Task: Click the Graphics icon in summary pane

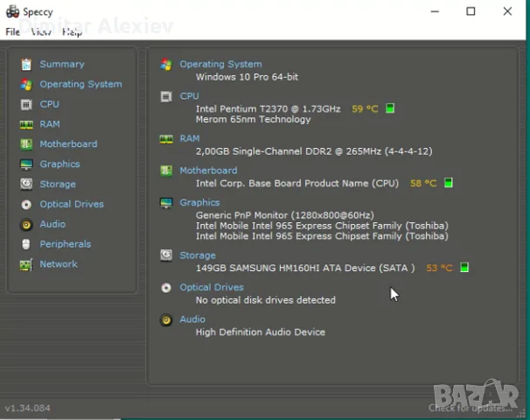Action: 166,202
